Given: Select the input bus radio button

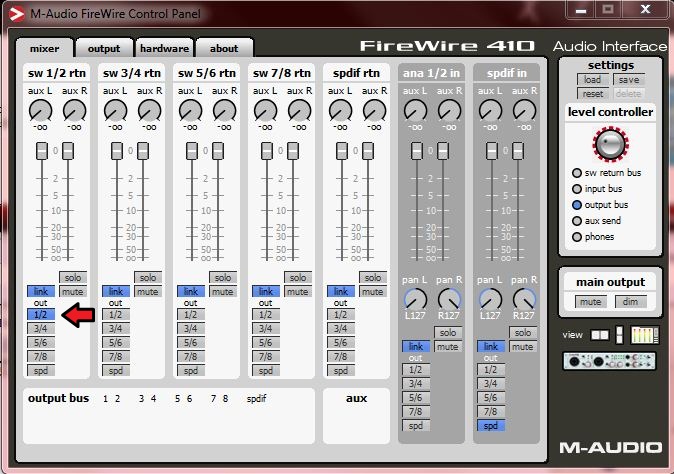Looking at the screenshot, I should 577,189.
